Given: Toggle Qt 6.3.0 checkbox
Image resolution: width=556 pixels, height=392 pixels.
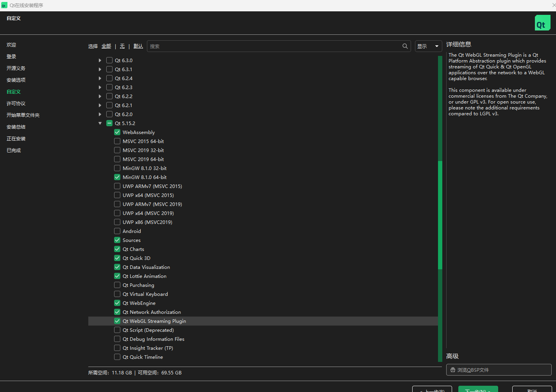Looking at the screenshot, I should 109,60.
